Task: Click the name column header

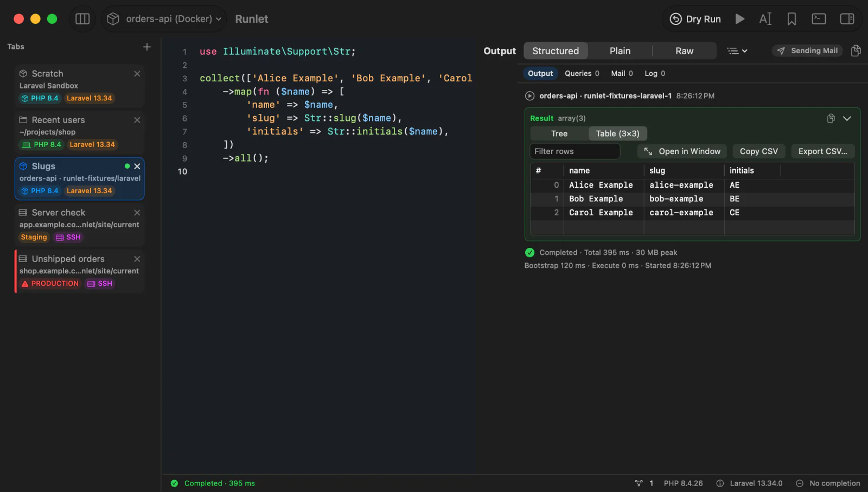Action: pyautogui.click(x=604, y=171)
